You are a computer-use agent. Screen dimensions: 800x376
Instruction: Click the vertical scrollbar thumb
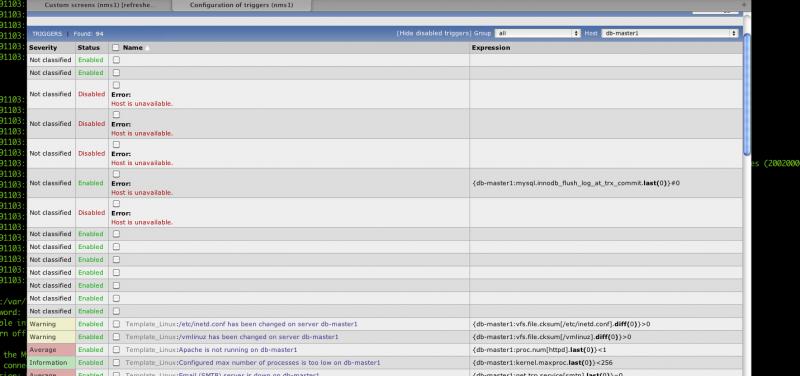[747, 93]
